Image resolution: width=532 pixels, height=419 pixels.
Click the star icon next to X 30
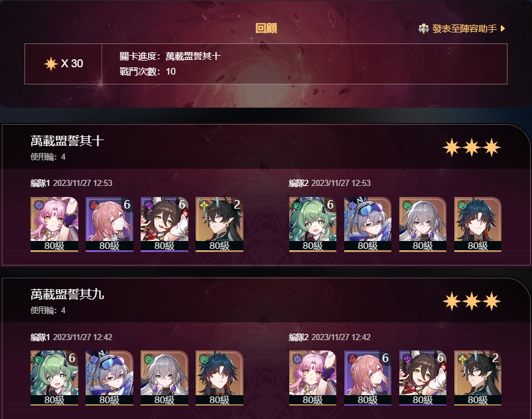coord(51,64)
